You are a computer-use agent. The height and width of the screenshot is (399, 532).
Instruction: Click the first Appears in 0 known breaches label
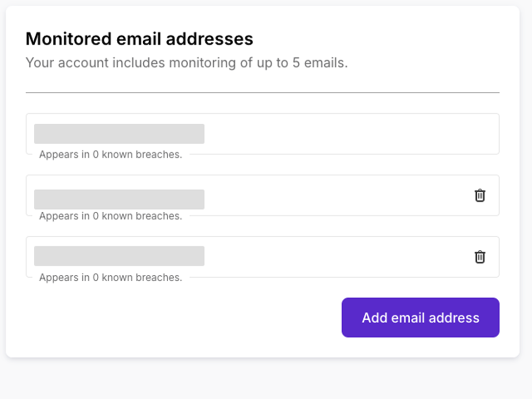(x=110, y=154)
